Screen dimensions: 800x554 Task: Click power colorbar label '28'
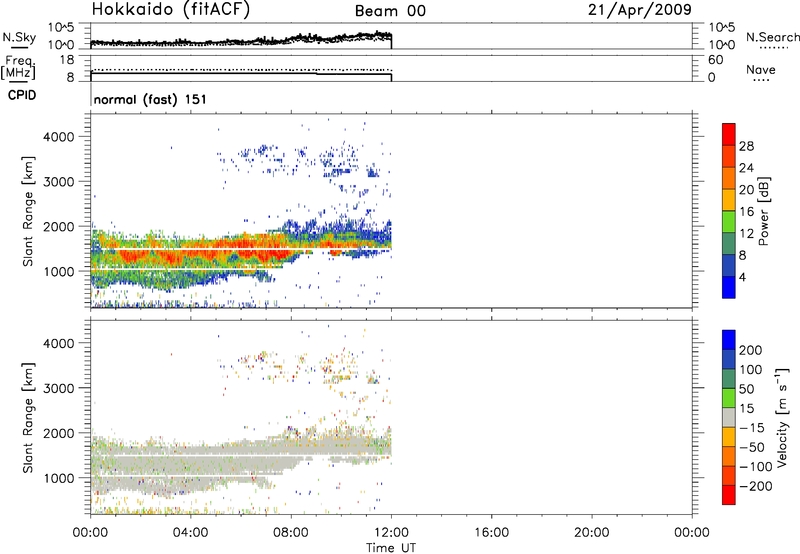(746, 146)
